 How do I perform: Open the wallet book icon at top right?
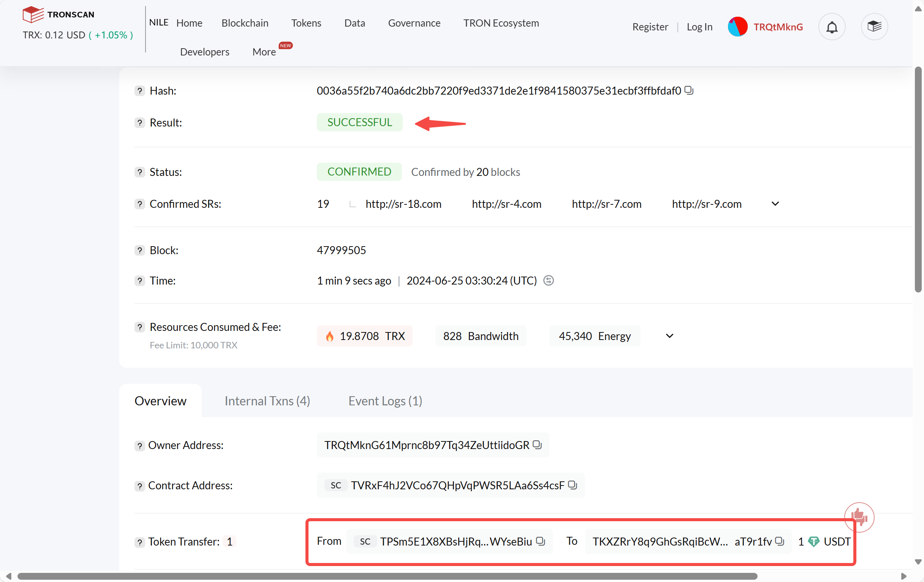874,27
